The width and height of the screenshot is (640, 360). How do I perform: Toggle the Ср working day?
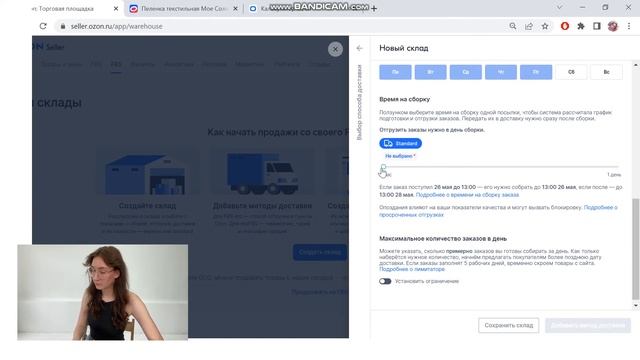click(465, 72)
